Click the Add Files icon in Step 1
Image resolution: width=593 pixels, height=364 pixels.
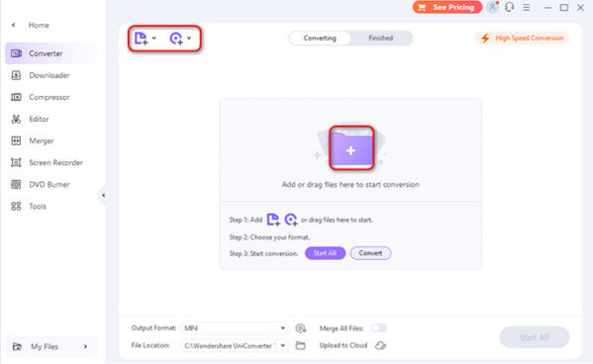273,220
